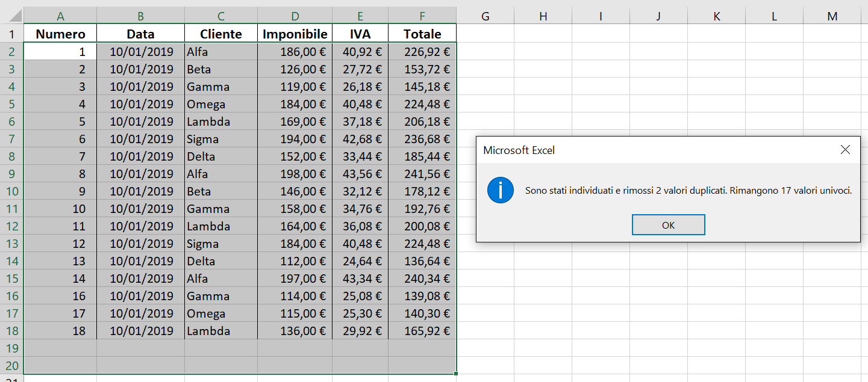Select empty cell G2
Viewport: 868px width, 382px height.
[x=485, y=52]
